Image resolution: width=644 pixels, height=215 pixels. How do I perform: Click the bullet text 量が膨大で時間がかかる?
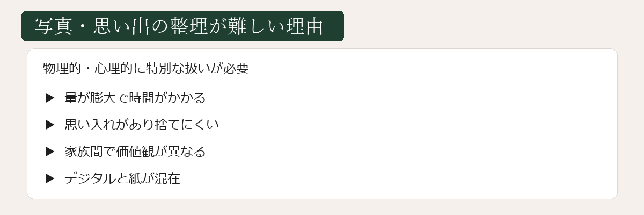click(x=135, y=98)
